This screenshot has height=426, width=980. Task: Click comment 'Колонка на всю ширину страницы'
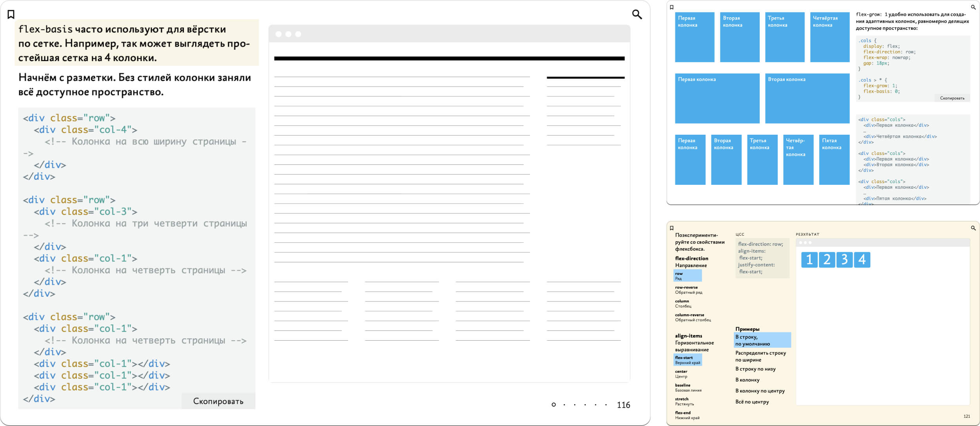pos(135,147)
